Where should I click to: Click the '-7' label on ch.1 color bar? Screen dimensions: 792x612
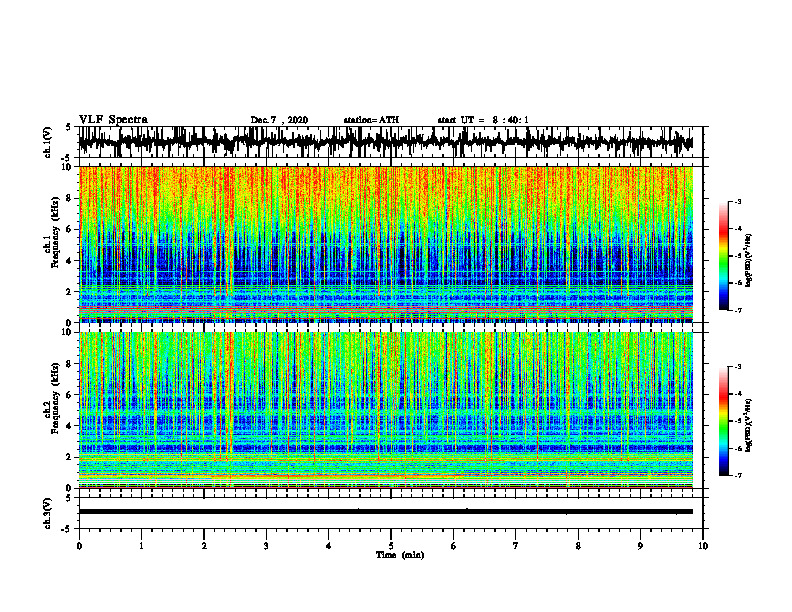coord(737,310)
